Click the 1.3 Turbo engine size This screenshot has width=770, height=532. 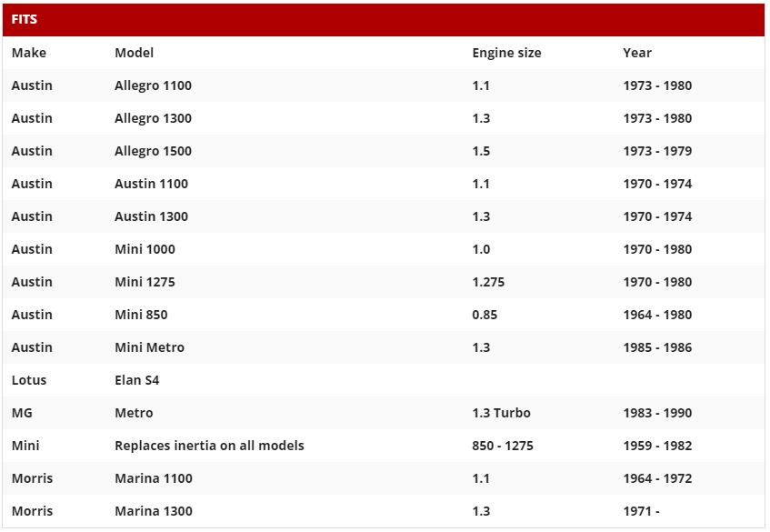point(501,413)
